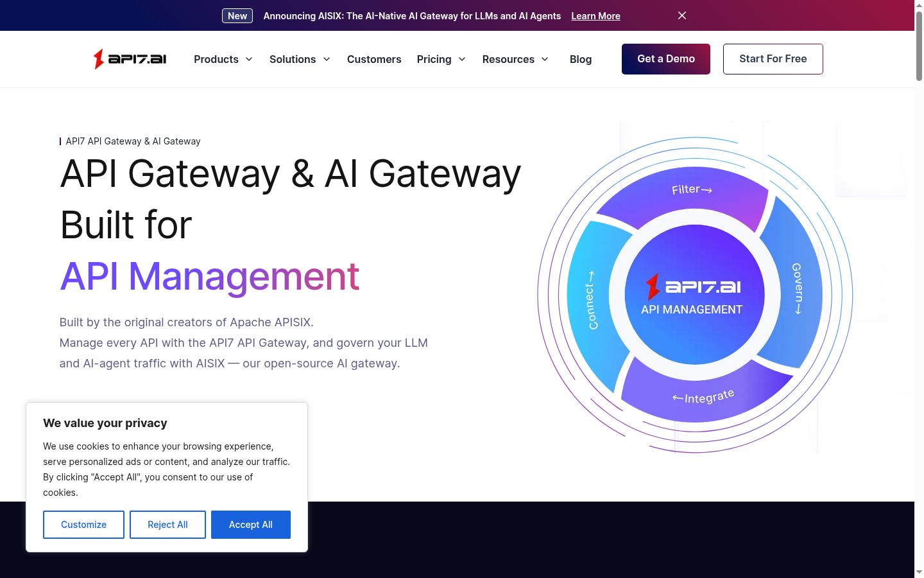Accept All cookies
The image size is (924, 578).
251,525
